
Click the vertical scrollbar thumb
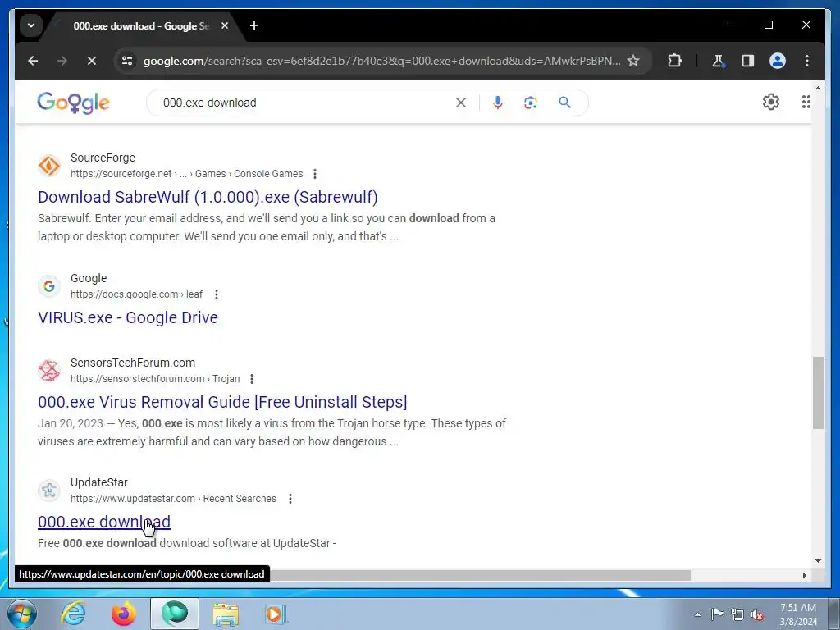[818, 393]
